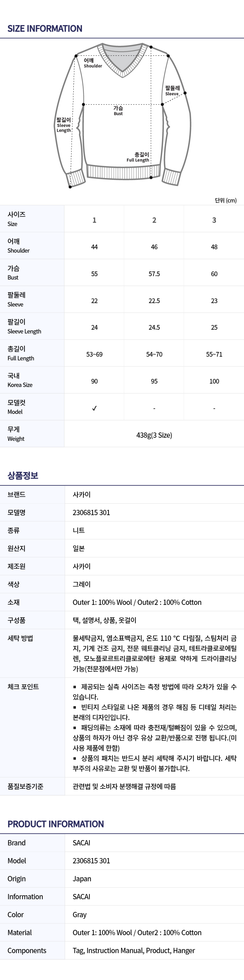Image resolution: width=244 pixels, height=980 pixels.
Task: Click the Origin value Japan
Action: coord(82,879)
